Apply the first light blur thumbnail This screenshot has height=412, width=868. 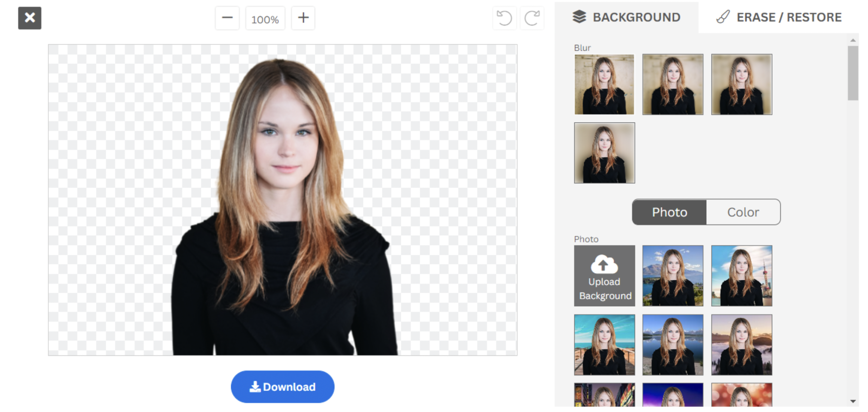coord(605,84)
